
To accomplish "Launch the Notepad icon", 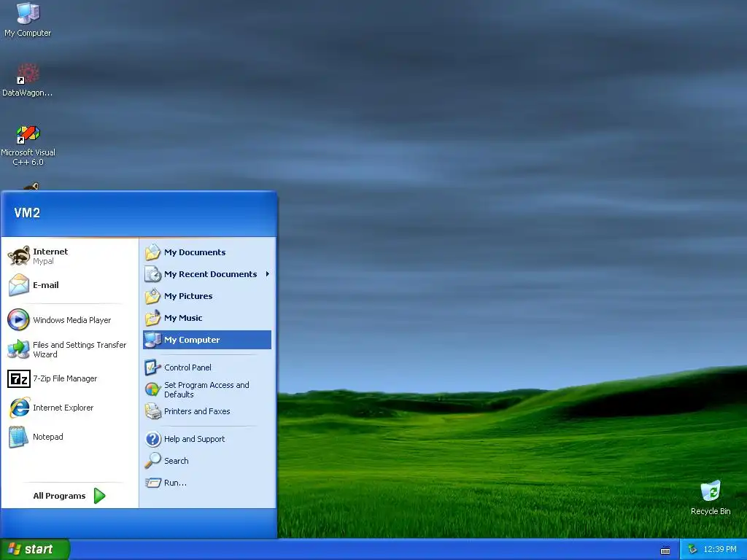I will (x=18, y=437).
